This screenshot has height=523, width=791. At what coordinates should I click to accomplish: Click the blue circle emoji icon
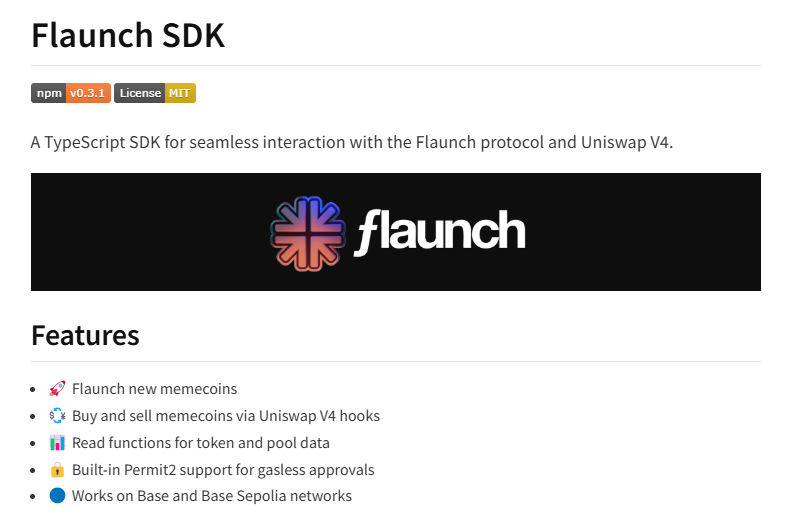[57, 496]
